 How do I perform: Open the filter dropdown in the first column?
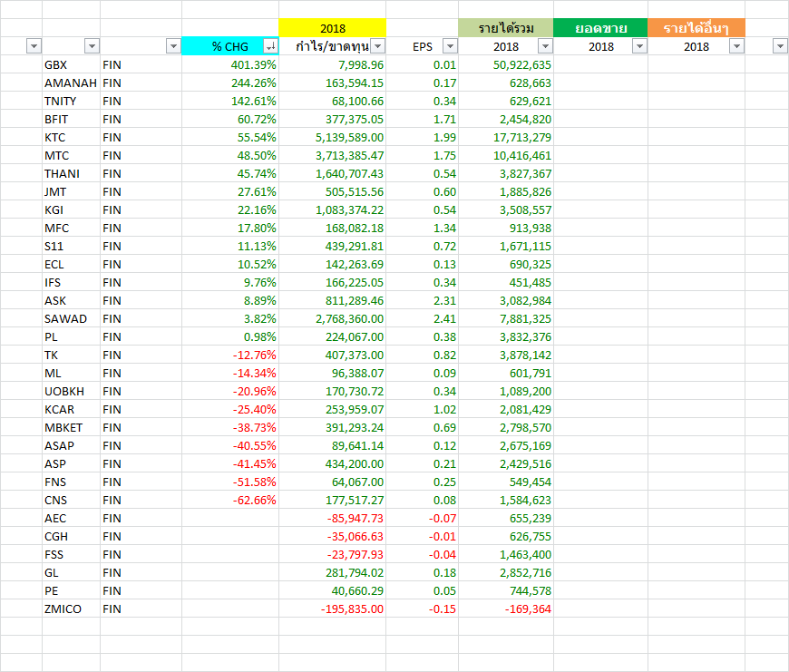pyautogui.click(x=34, y=46)
